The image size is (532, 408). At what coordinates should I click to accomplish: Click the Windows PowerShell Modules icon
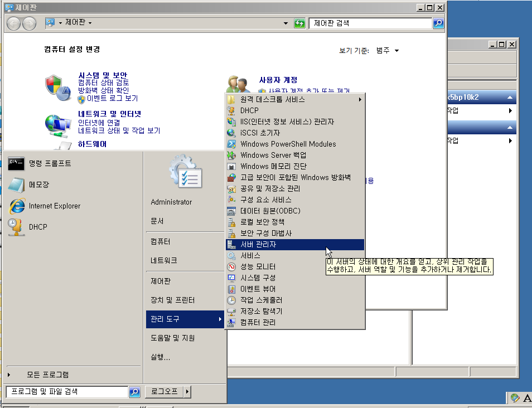231,144
